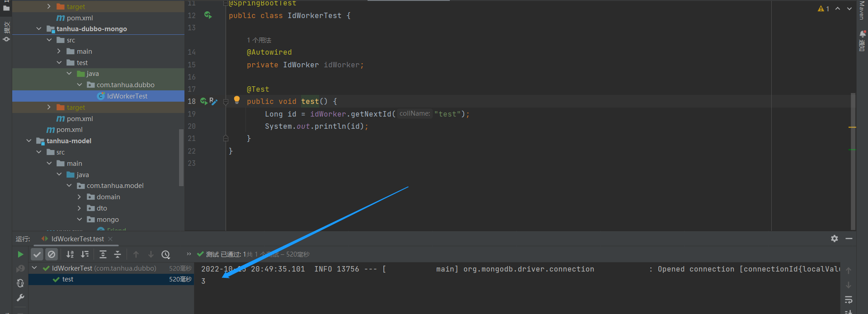Viewport: 868px width, 314px height.
Task: Hide the Run tool window
Action: pyautogui.click(x=849, y=239)
